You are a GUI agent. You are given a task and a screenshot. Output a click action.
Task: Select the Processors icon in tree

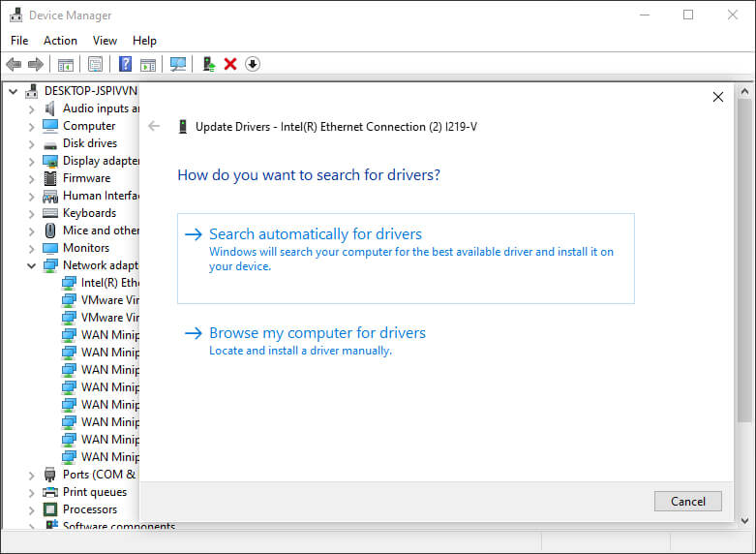50,509
